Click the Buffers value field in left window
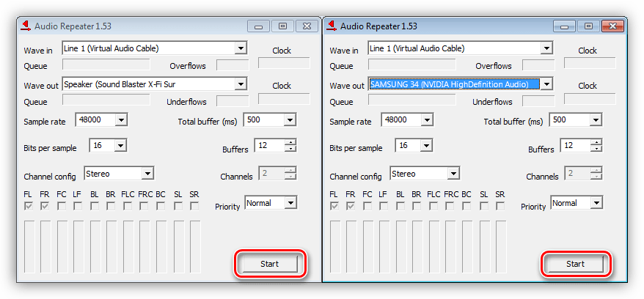This screenshot has width=644, height=299. coord(268,146)
